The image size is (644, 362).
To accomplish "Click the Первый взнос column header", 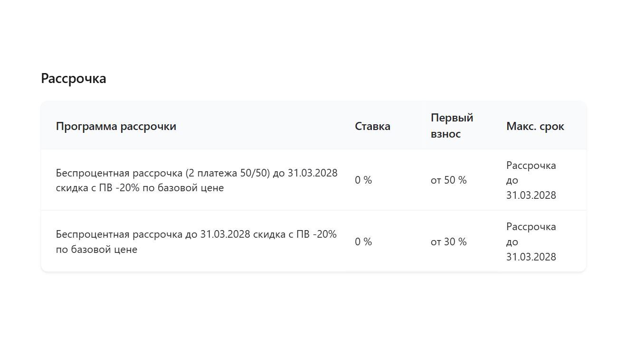I will [x=452, y=126].
